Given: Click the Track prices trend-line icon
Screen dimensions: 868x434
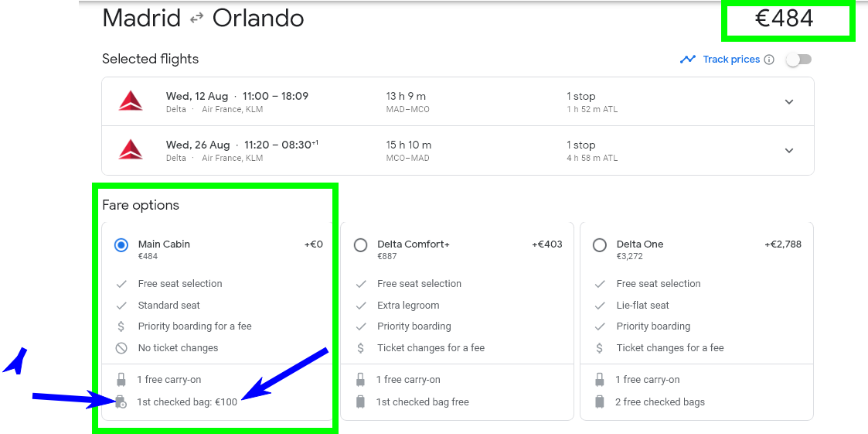Looking at the screenshot, I should point(688,60).
